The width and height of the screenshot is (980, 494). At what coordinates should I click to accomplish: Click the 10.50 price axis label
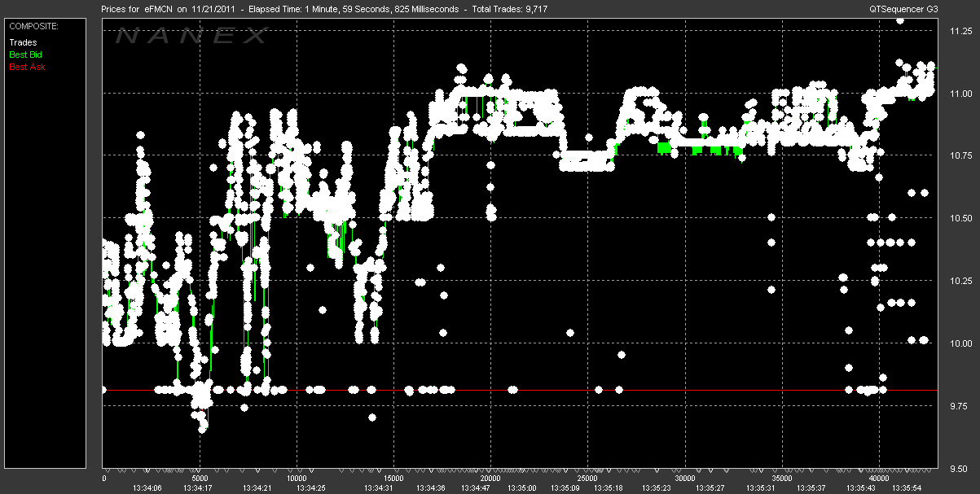[x=960, y=218]
